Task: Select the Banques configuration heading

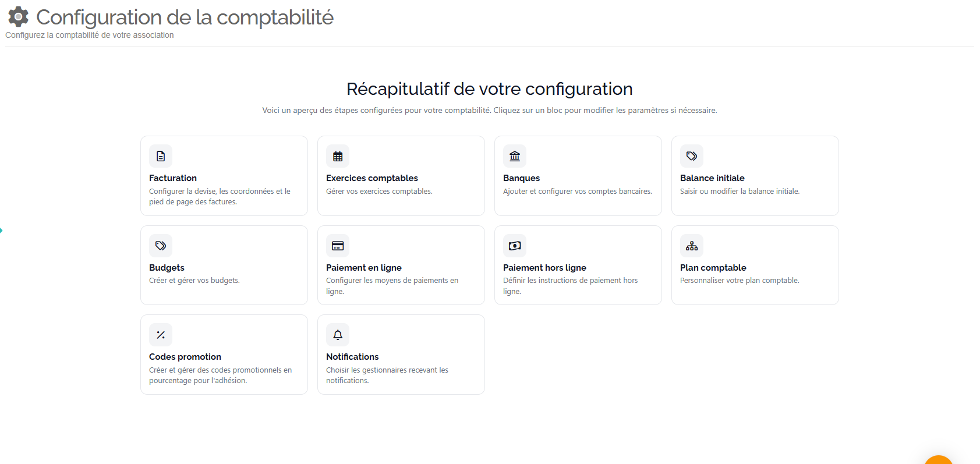Action: point(521,178)
